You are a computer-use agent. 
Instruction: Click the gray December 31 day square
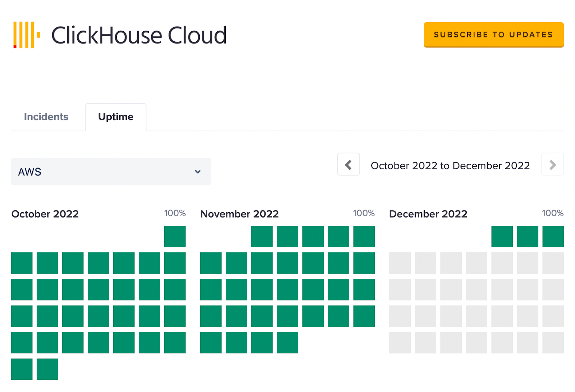point(553,342)
